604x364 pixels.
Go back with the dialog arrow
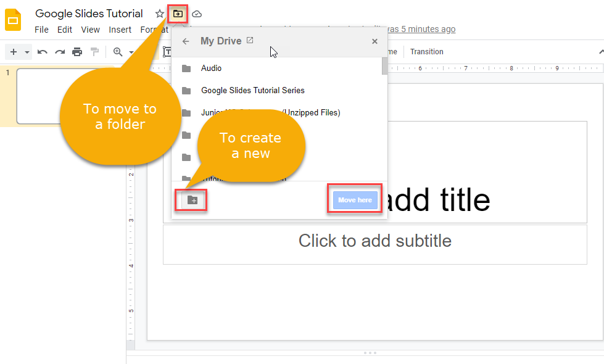186,41
